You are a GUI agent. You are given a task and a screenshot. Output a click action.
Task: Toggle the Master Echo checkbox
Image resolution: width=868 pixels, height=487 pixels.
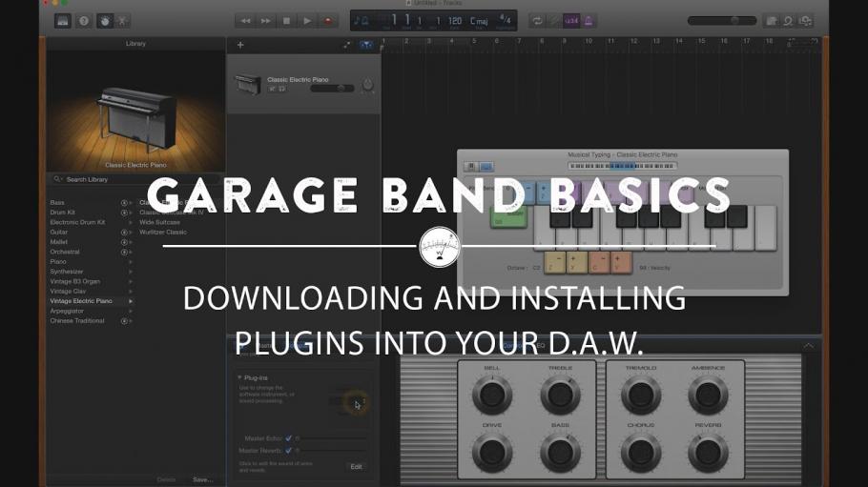point(288,438)
